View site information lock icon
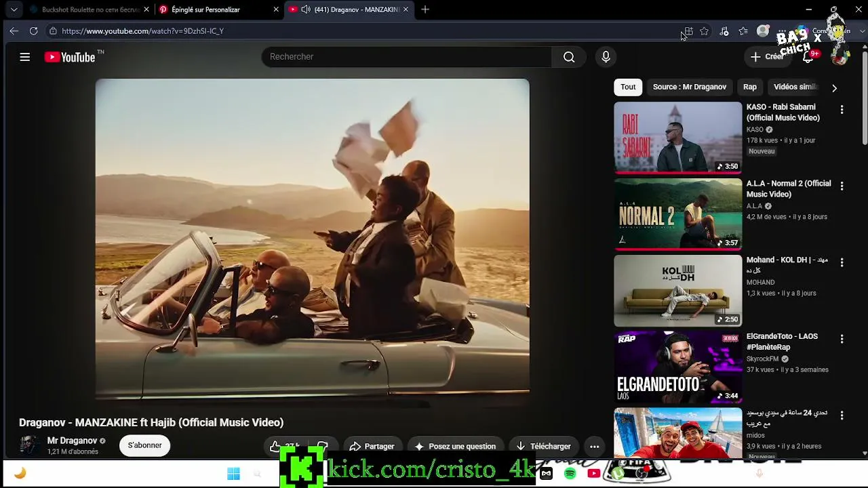 coord(53,30)
